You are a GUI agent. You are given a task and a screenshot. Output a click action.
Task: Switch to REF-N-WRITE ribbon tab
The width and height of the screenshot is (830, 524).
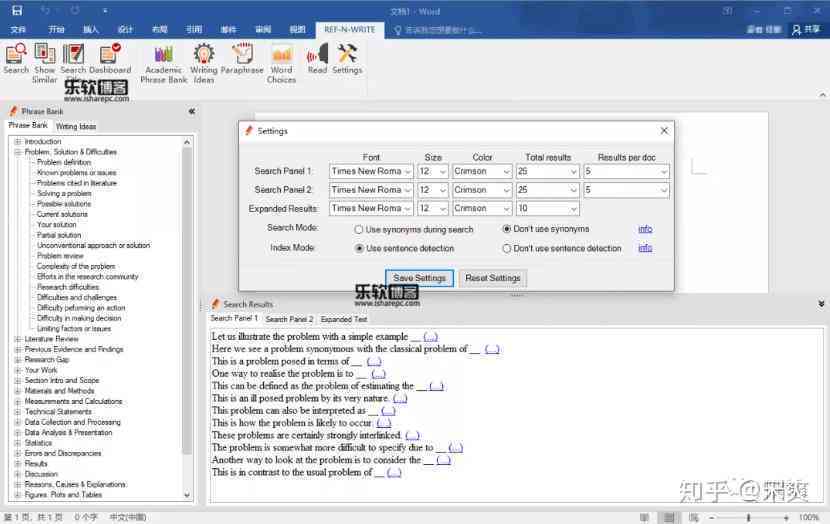349,30
